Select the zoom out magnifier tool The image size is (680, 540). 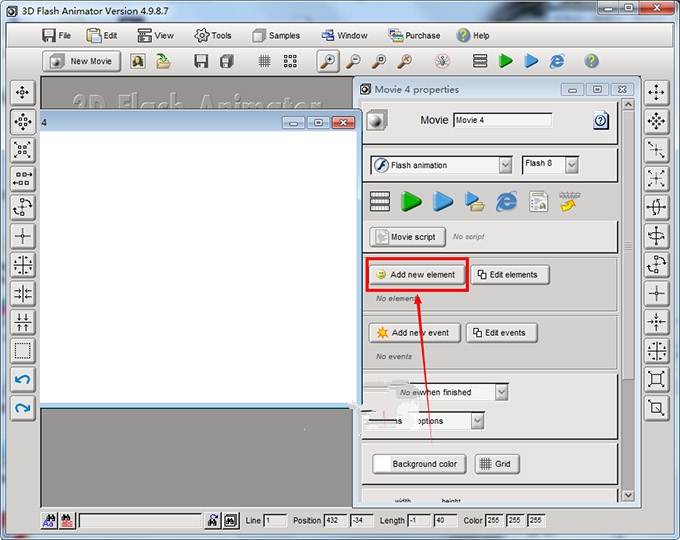click(x=353, y=61)
